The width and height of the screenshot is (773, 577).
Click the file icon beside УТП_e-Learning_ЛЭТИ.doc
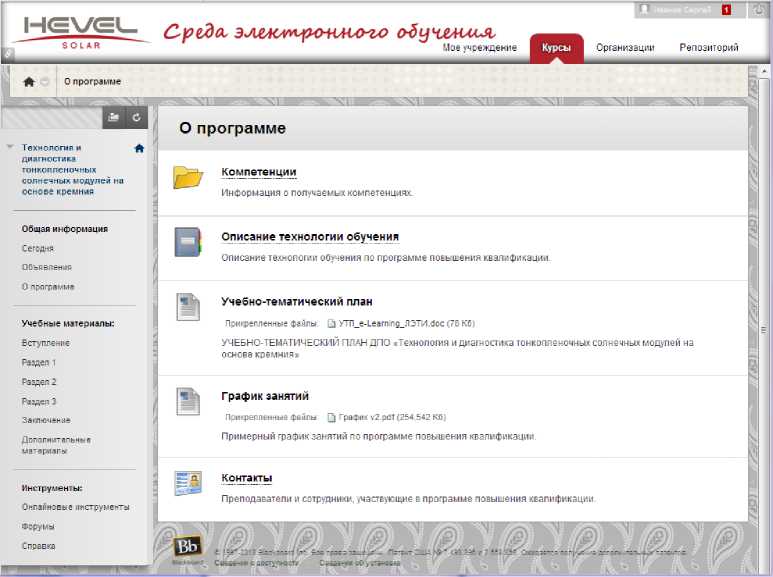[x=332, y=324]
